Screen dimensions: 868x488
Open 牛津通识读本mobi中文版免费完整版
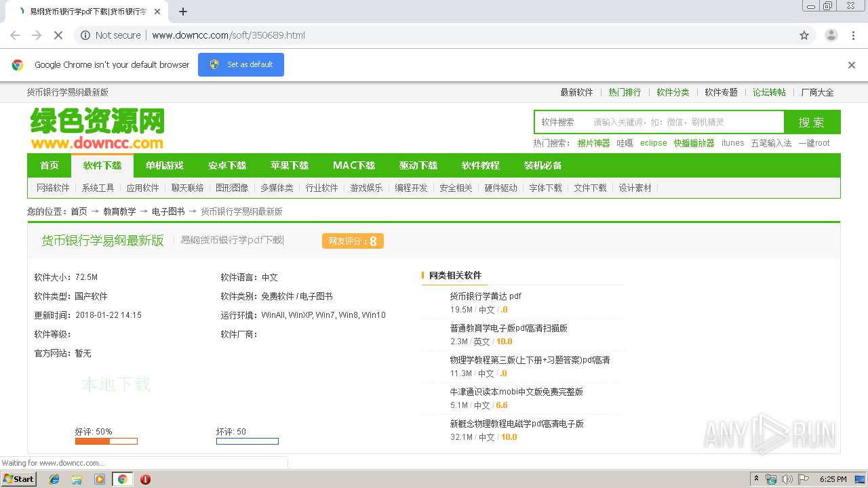516,392
